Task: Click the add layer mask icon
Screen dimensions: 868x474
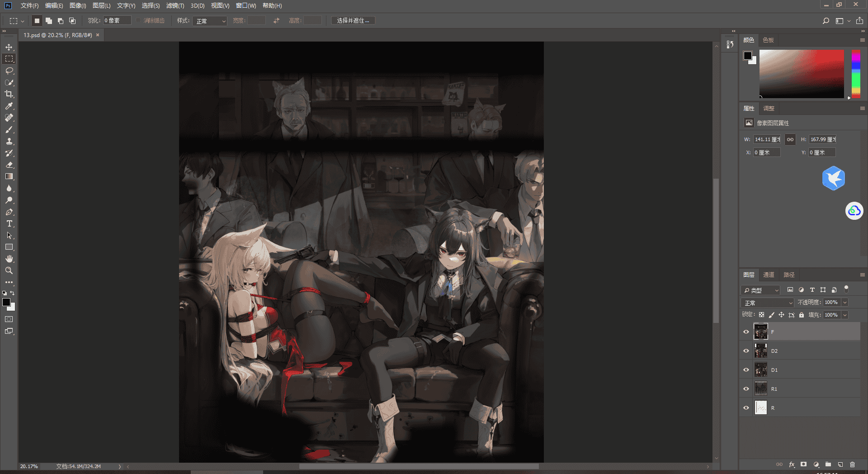Action: click(x=803, y=465)
